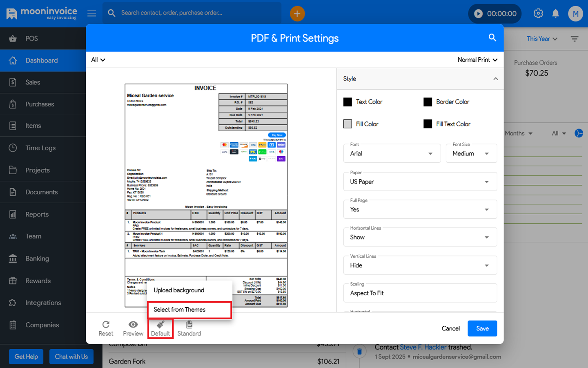Expand the Paper dropdown set to US Paper
Image resolution: width=588 pixels, height=368 pixels.
pos(420,182)
